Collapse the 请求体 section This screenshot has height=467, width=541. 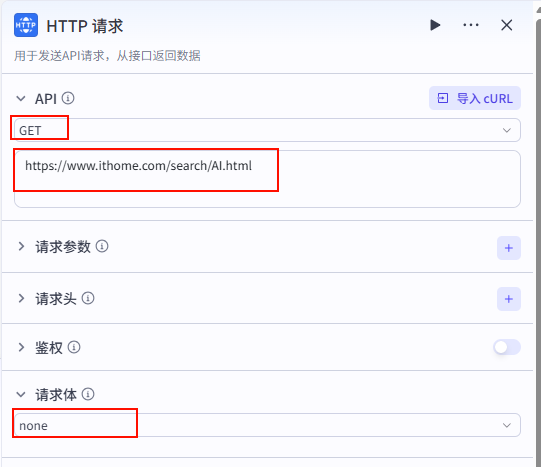point(21,394)
